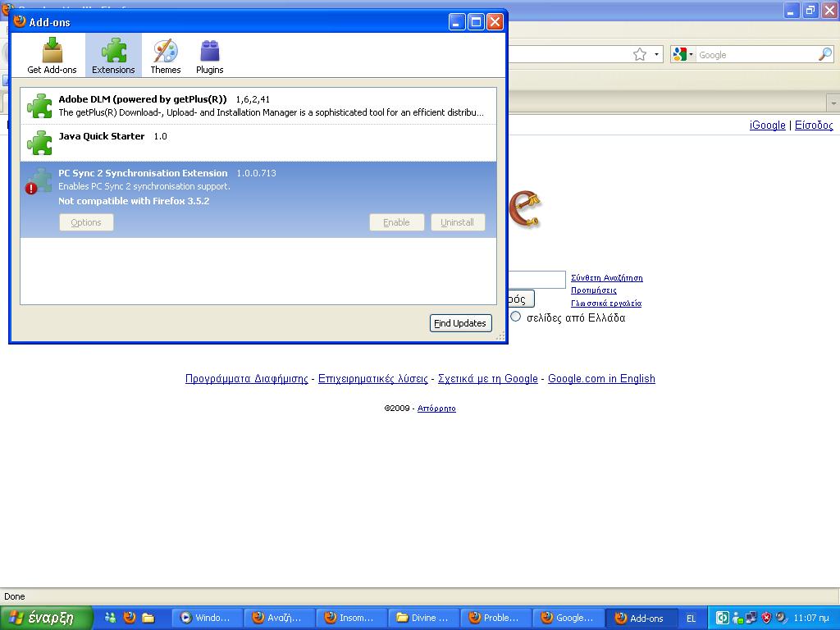This screenshot has height=630, width=840.
Task: Open the iGoogle link
Action: tap(767, 125)
